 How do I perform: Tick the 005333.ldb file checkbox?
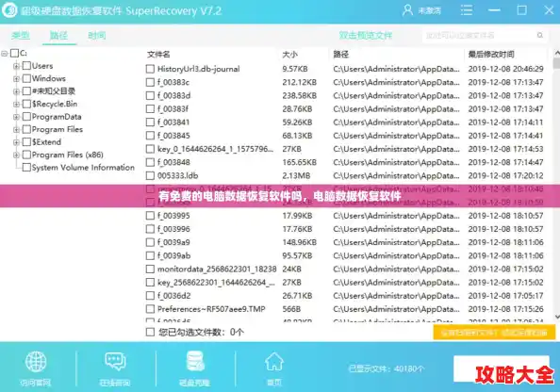(x=150, y=175)
